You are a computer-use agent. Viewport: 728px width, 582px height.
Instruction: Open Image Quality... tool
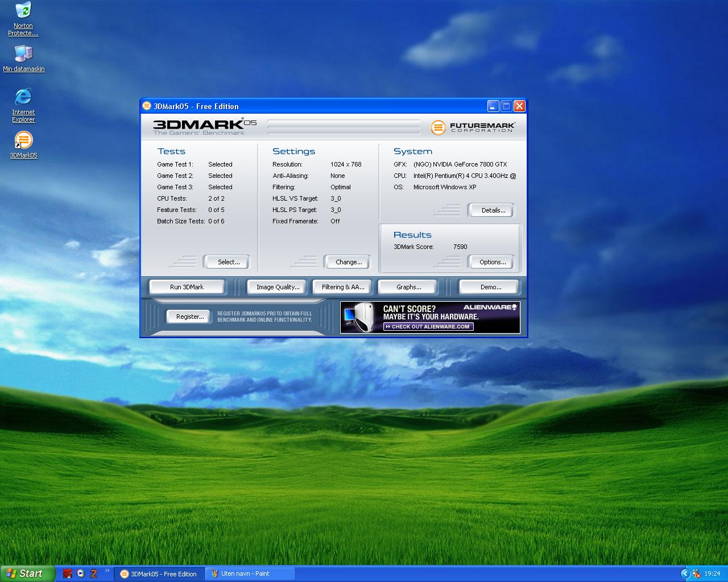pos(278,287)
